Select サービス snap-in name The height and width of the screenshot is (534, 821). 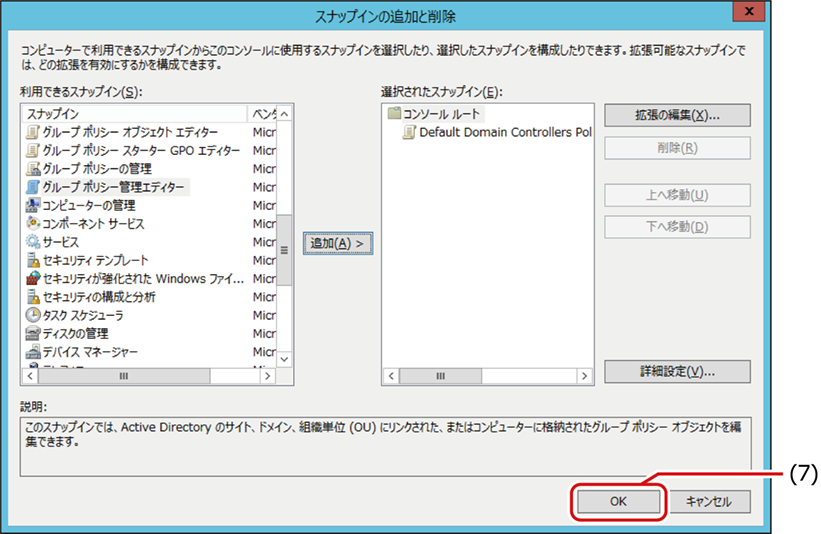click(61, 242)
